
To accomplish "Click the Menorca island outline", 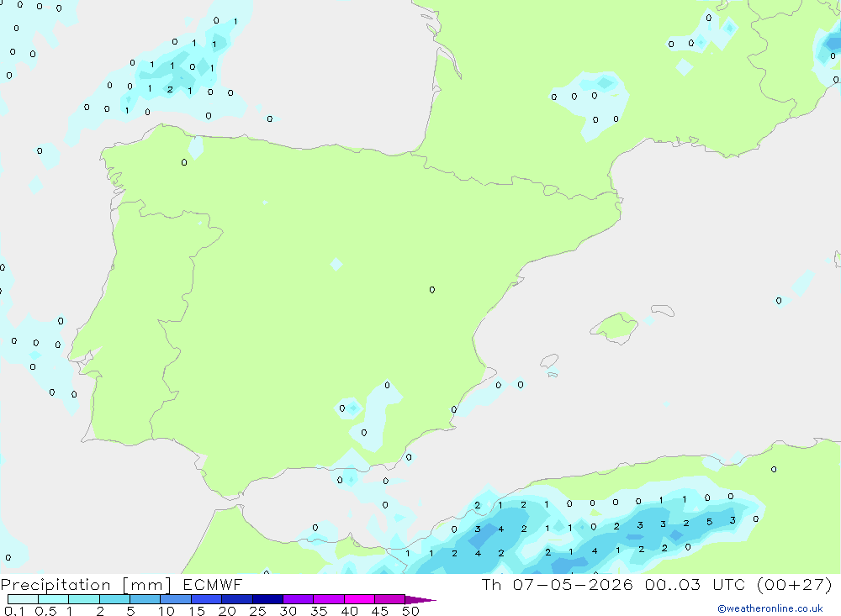I will pyautogui.click(x=663, y=310).
